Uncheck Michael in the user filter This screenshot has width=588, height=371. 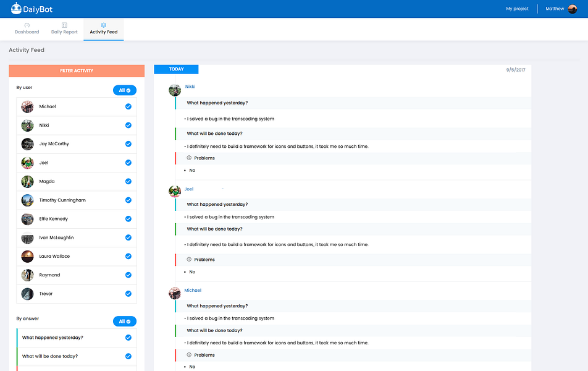pos(128,106)
